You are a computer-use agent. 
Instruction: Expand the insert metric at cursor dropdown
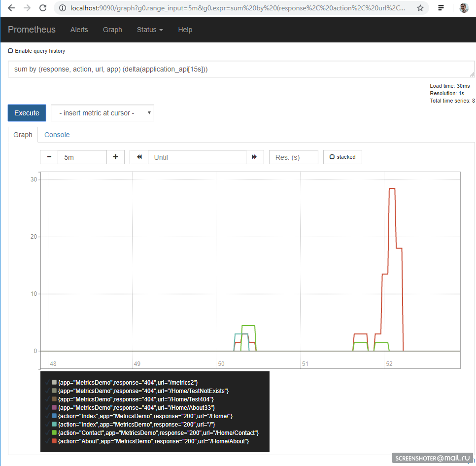click(102, 113)
